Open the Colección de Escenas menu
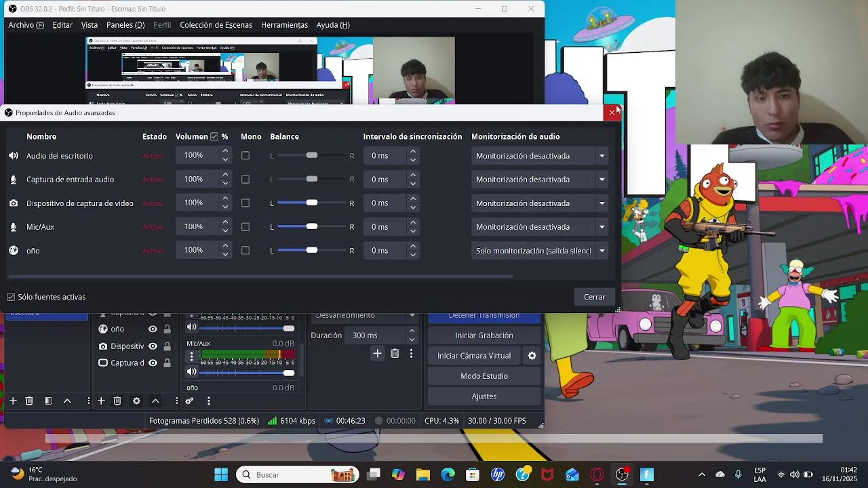 (216, 25)
